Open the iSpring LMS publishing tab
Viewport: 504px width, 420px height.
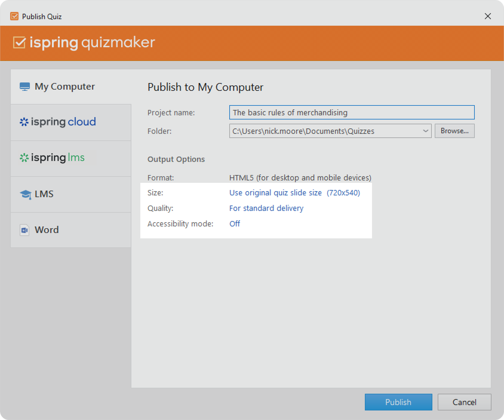[x=71, y=158]
